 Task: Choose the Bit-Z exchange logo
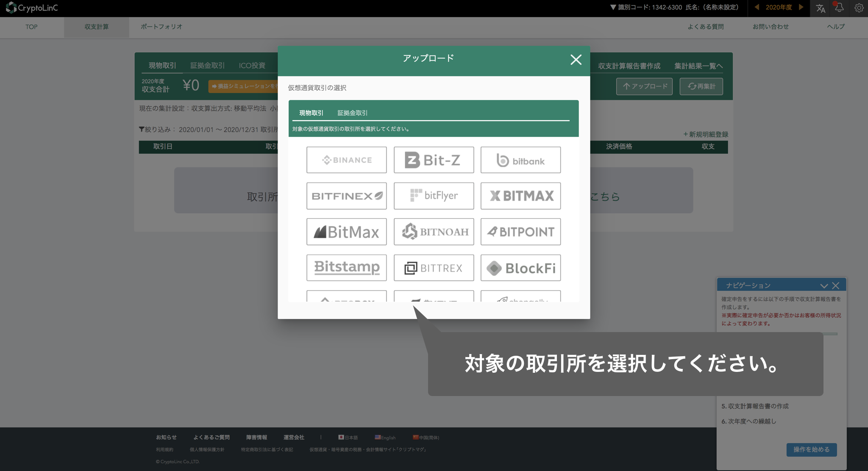pyautogui.click(x=434, y=160)
